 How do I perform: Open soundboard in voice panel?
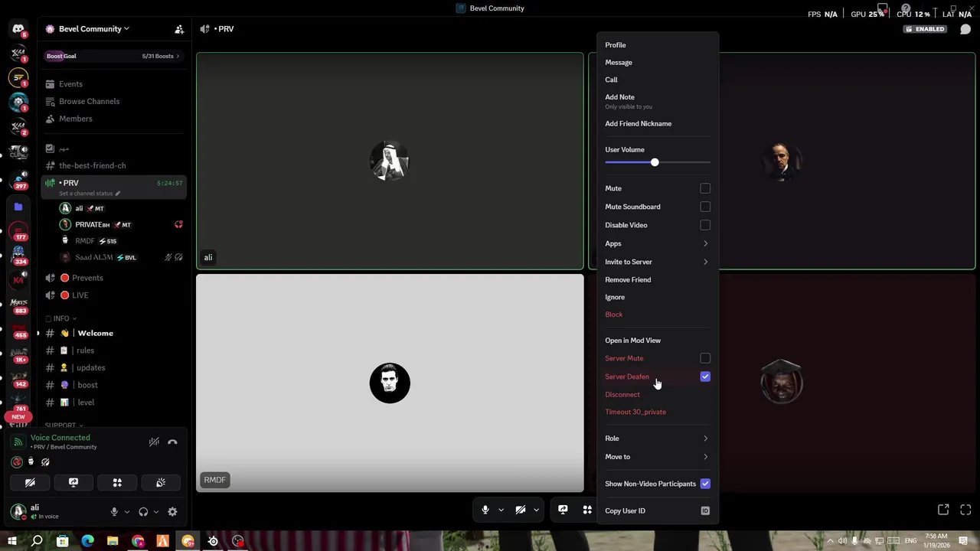161,483
